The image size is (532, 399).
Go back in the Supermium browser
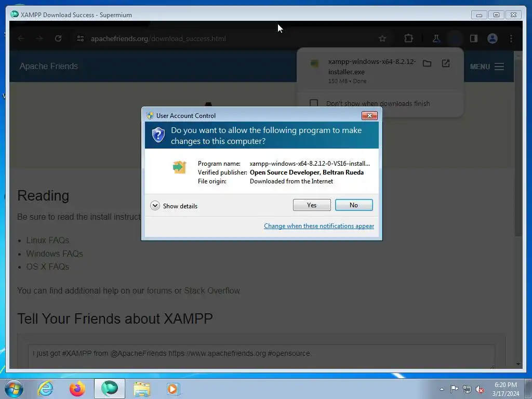(21, 38)
